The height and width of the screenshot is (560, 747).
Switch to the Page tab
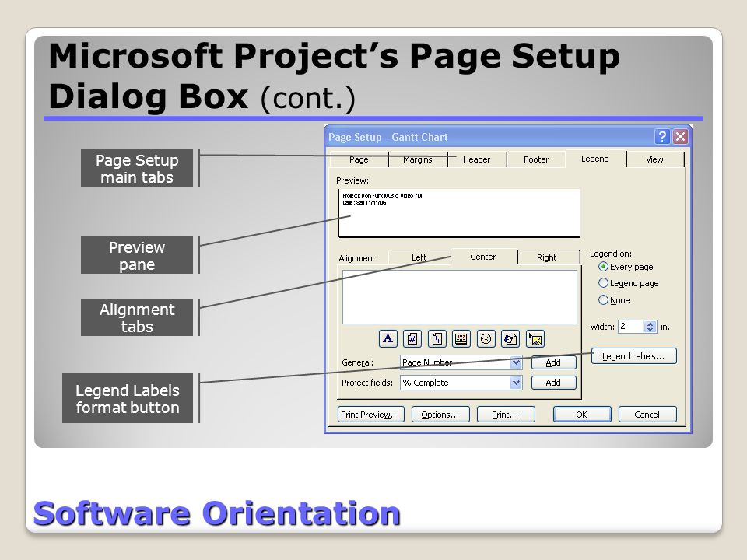tap(359, 159)
